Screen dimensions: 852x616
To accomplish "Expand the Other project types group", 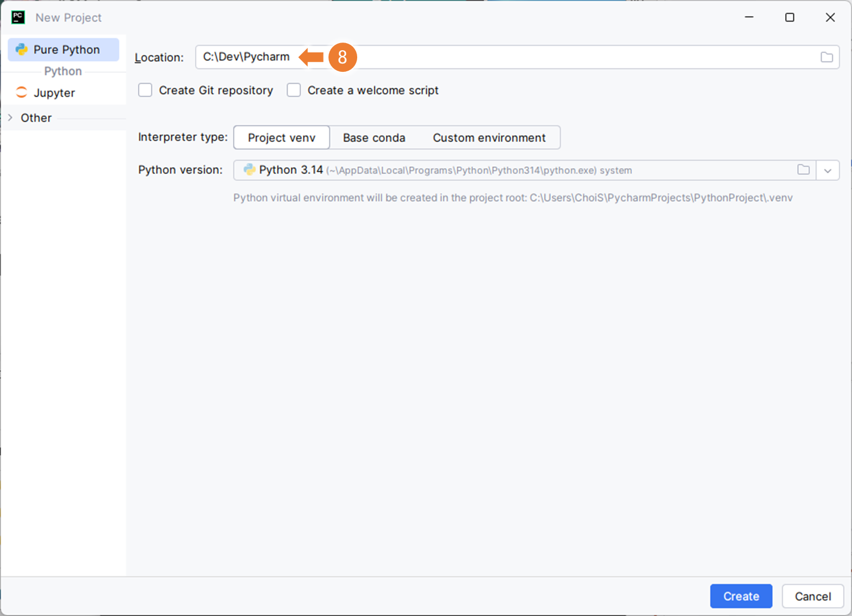I will (10, 118).
